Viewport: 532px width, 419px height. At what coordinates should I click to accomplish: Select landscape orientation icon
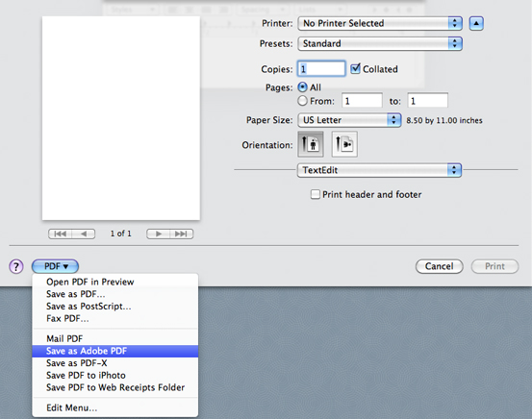coord(344,144)
